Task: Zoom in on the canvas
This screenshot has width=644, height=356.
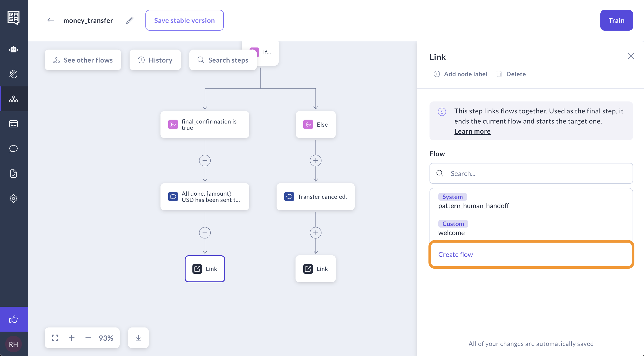Action: click(x=72, y=338)
